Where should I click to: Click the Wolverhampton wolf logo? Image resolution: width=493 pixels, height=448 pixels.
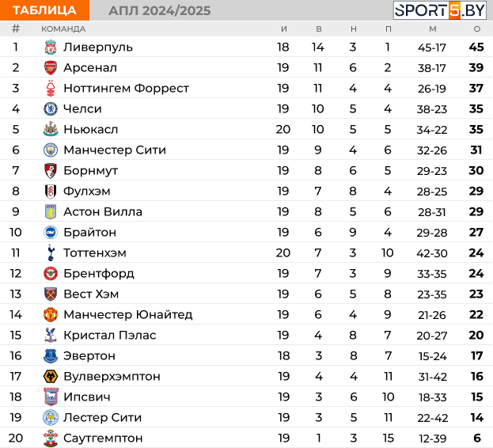pyautogui.click(x=51, y=376)
